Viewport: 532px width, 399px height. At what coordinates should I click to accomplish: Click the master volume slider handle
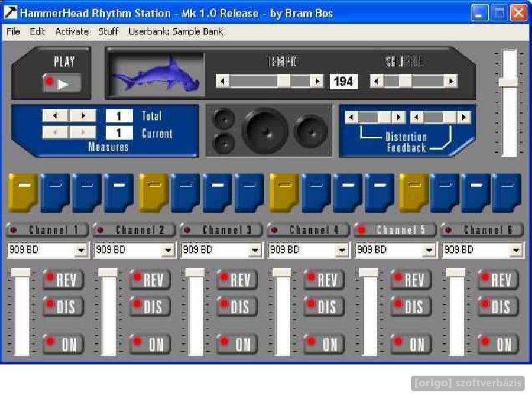pos(508,82)
